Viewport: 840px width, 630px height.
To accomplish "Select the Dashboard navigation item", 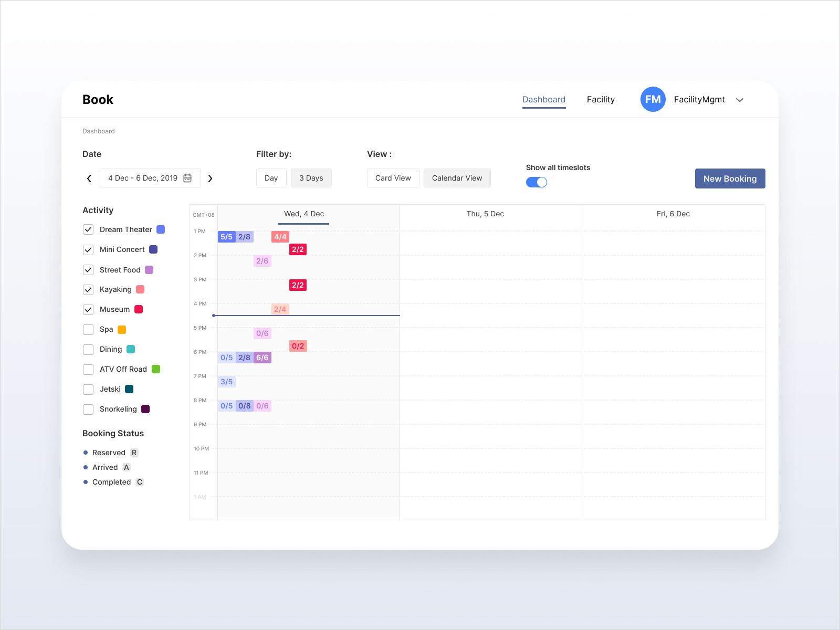I will pyautogui.click(x=543, y=99).
